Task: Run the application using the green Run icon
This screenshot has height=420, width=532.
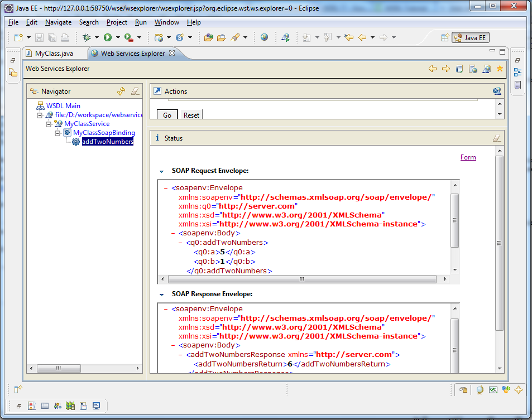Action: tap(107, 37)
